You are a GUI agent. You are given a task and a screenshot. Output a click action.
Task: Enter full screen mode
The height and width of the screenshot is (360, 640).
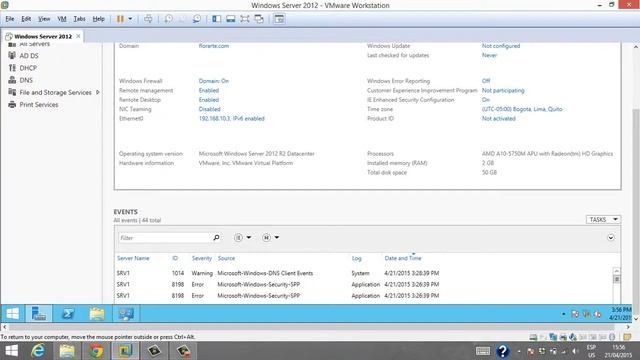pos(245,19)
